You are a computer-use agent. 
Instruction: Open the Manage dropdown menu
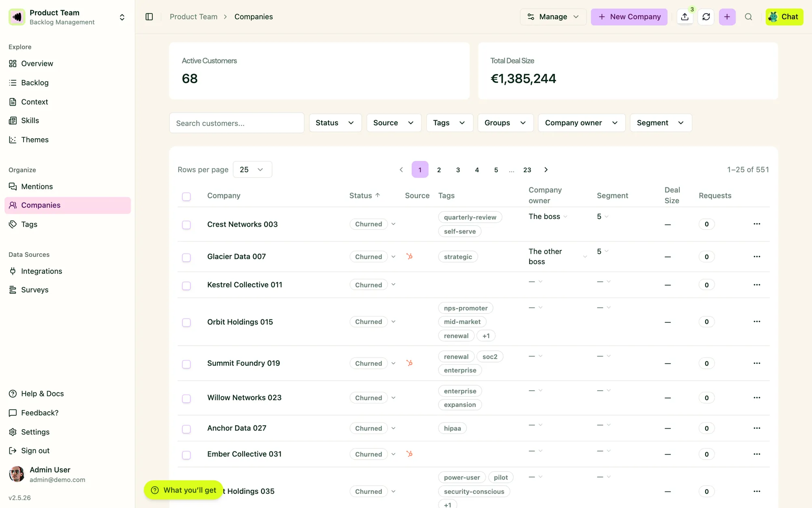point(553,17)
